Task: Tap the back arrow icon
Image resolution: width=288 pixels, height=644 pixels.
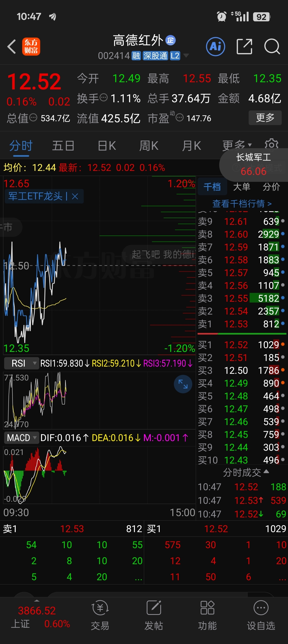Action: click(11, 46)
